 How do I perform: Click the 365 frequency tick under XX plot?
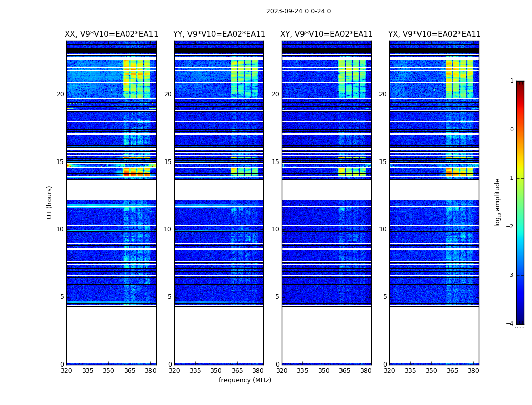(x=130, y=371)
